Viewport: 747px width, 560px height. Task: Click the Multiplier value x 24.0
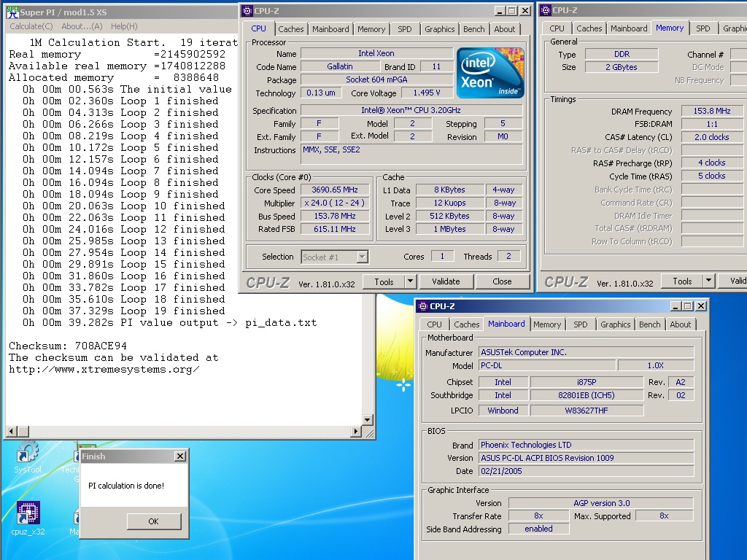tap(335, 203)
